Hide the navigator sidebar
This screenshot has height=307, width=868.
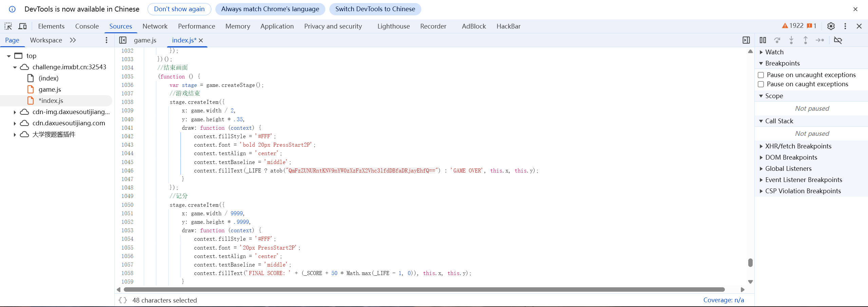click(x=123, y=40)
